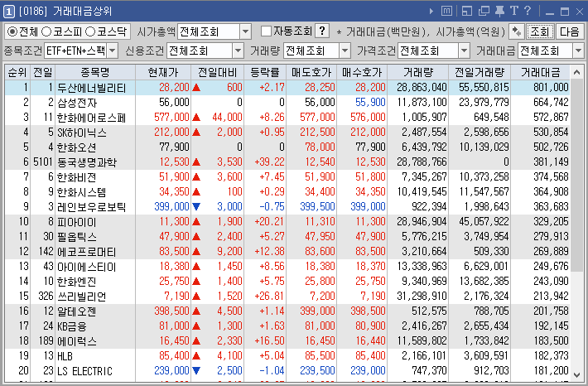The image size is (588, 386).
Task: Click the 전일대비 column header
Action: click(x=217, y=72)
